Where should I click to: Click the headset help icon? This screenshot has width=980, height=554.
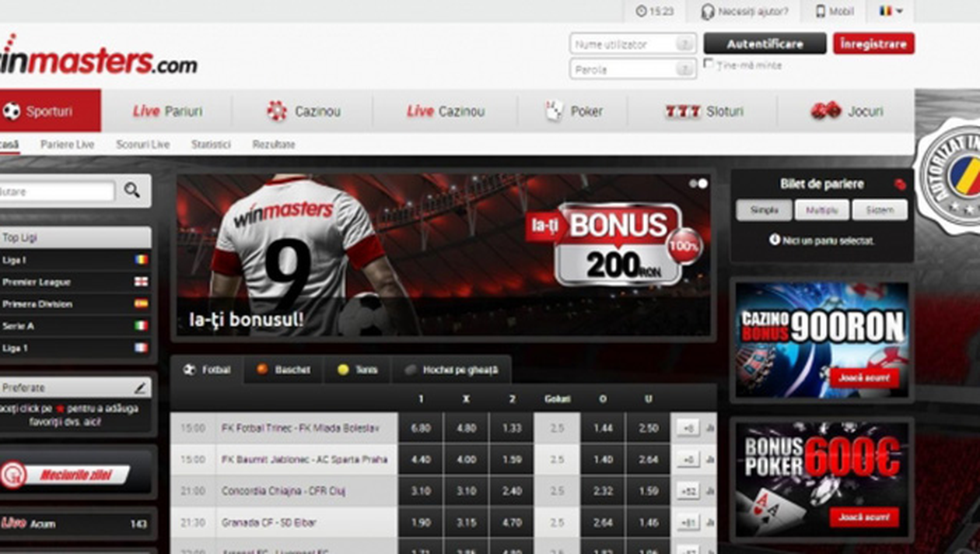pos(707,12)
